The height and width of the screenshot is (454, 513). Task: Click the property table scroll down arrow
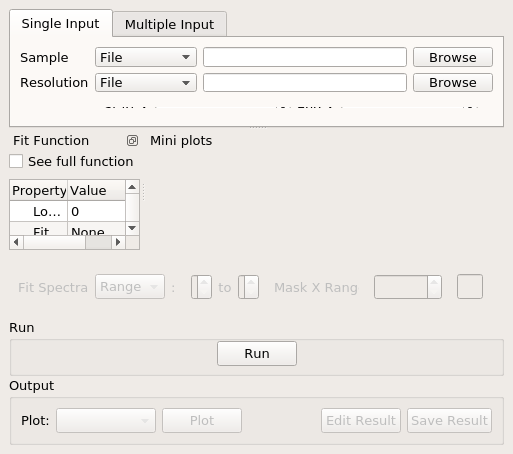click(132, 228)
